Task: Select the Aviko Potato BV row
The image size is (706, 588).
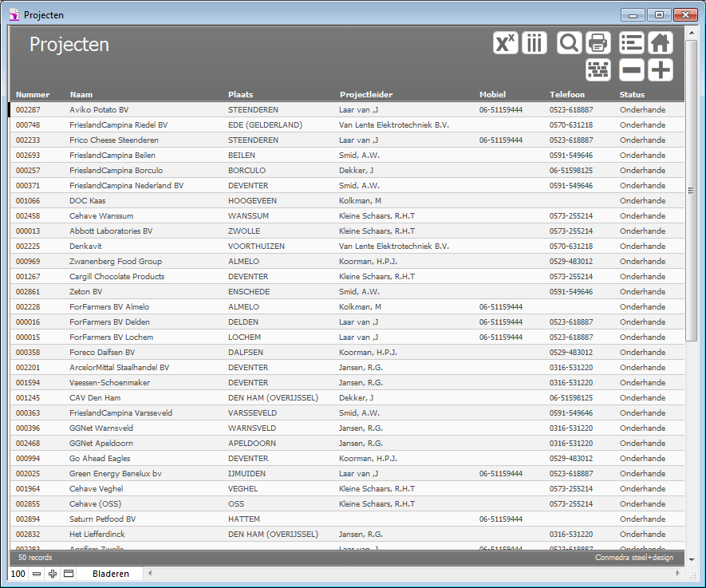Action: 99,110
